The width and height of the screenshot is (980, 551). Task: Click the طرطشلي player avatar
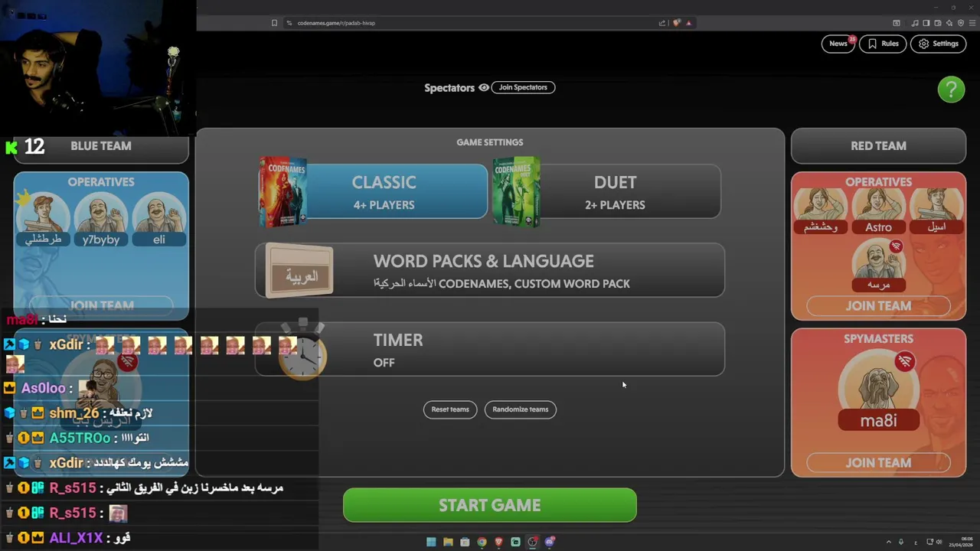tap(43, 218)
